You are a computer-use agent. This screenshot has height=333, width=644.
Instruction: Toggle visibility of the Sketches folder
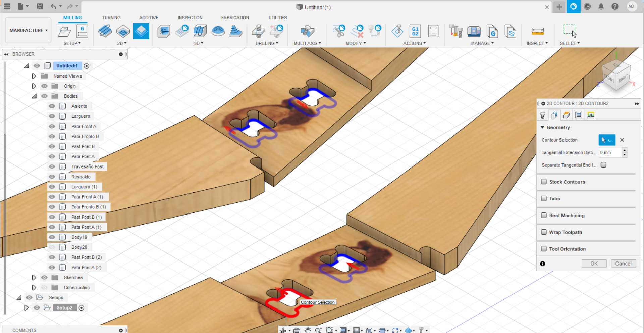(44, 277)
